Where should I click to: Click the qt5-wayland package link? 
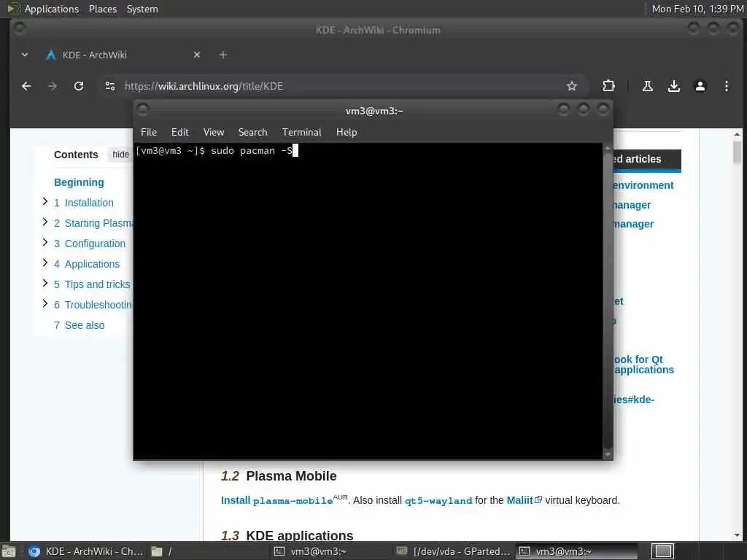click(x=438, y=501)
